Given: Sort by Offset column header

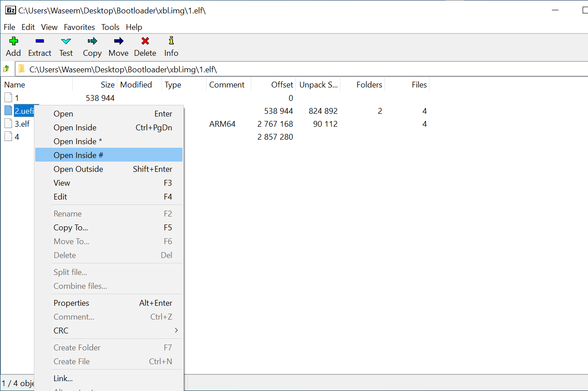Looking at the screenshot, I should click(273, 85).
